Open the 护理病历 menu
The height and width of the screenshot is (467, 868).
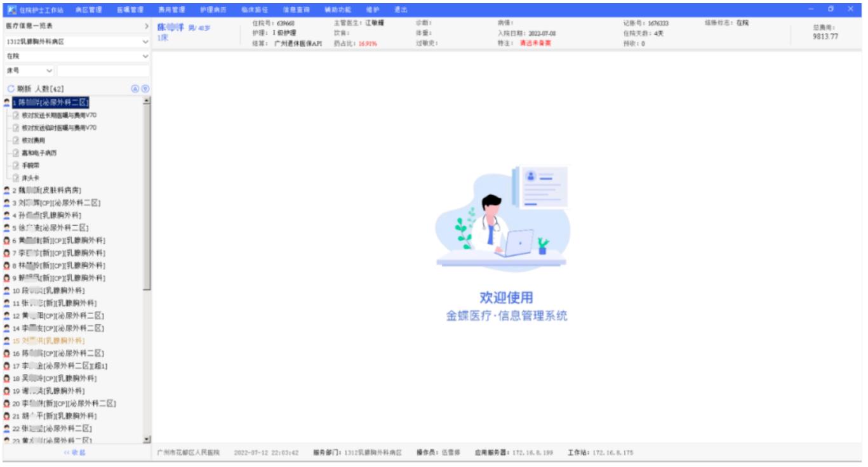point(212,10)
